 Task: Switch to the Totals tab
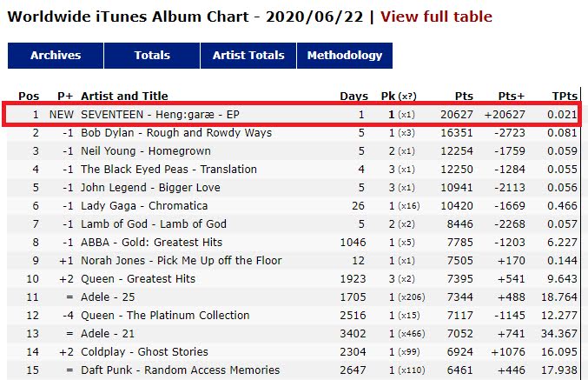coord(152,56)
